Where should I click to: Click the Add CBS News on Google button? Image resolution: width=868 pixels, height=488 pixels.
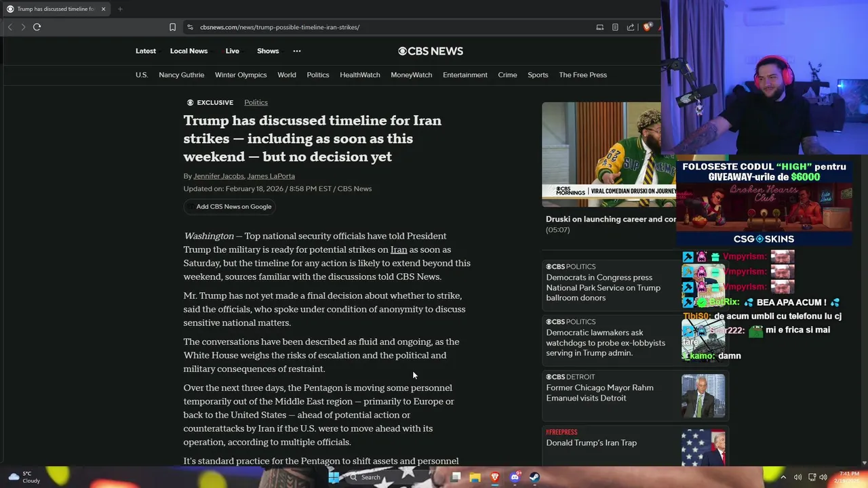(x=229, y=207)
